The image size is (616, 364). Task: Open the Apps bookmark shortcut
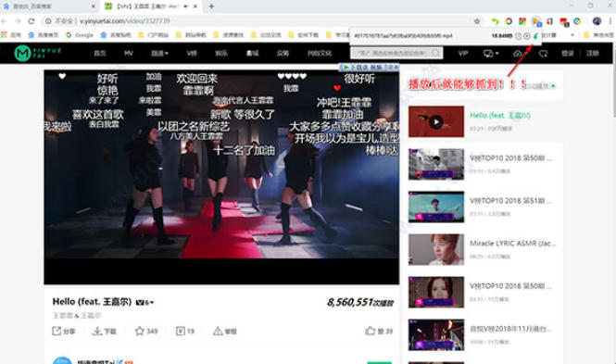11,35
